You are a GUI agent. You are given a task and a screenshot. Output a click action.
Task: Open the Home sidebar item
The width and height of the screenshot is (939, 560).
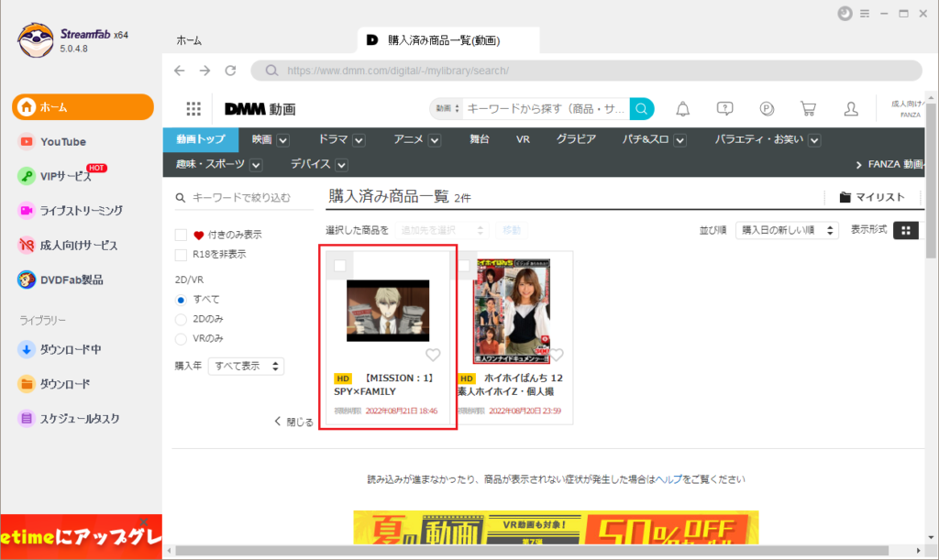click(x=83, y=107)
